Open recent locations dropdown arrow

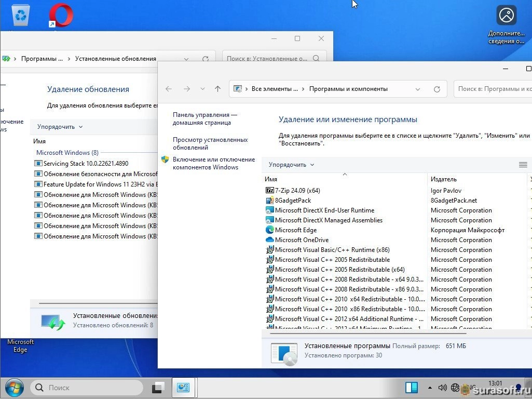coord(202,89)
